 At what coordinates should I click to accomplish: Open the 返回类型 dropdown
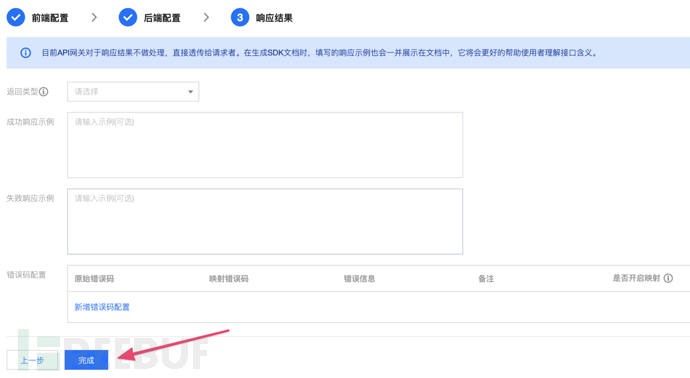133,92
